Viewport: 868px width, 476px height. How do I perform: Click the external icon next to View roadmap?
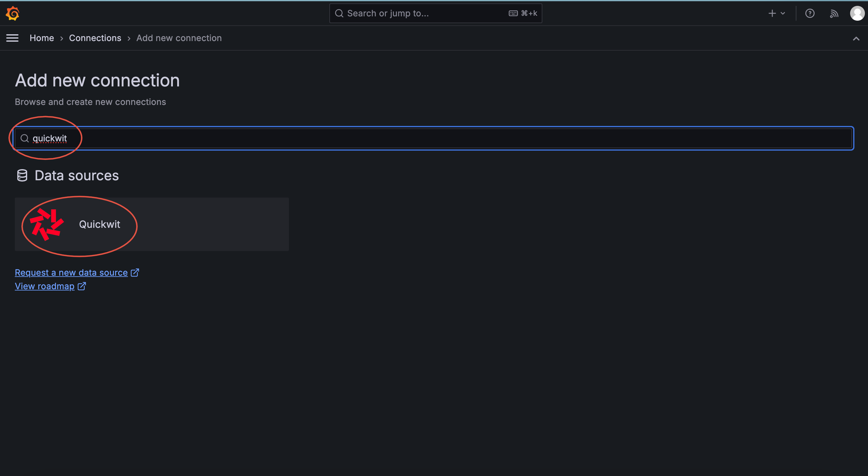pos(81,286)
